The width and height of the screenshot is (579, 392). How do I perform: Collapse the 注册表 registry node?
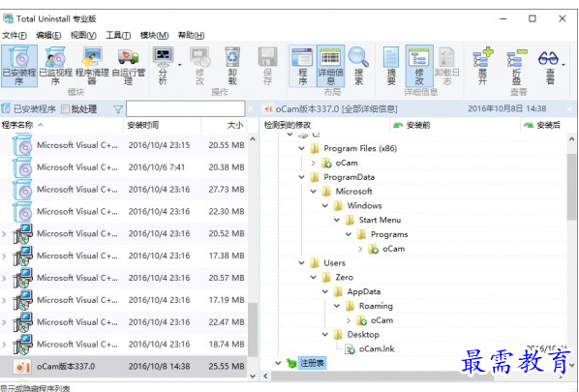coord(278,363)
